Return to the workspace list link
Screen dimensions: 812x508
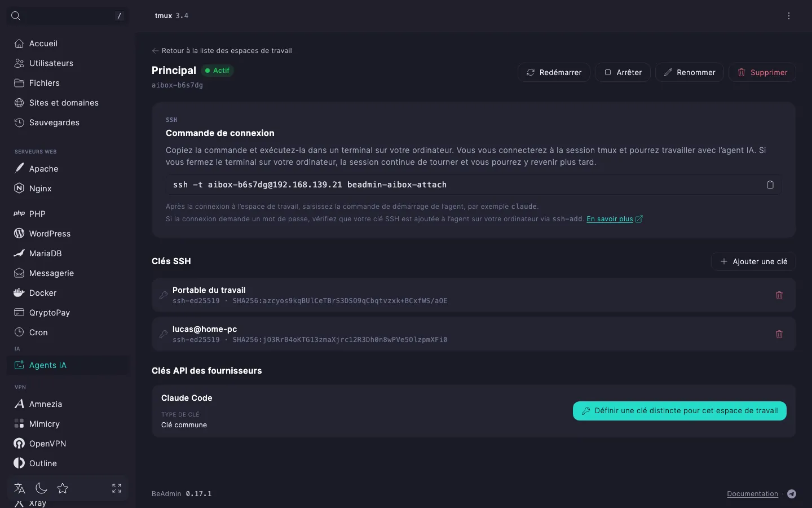tap(222, 51)
